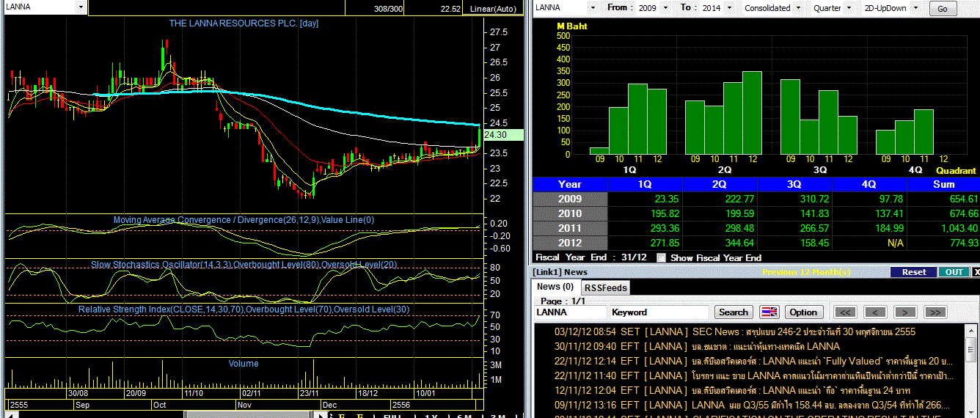The width and height of the screenshot is (980, 418).
Task: Select the 1 Y time range button
Action: pyautogui.click(x=431, y=415)
